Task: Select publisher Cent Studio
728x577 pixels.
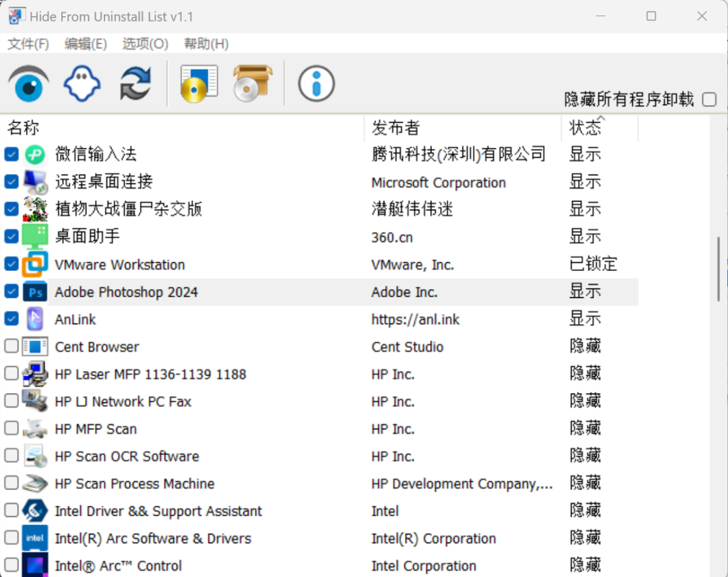Action: 407,346
